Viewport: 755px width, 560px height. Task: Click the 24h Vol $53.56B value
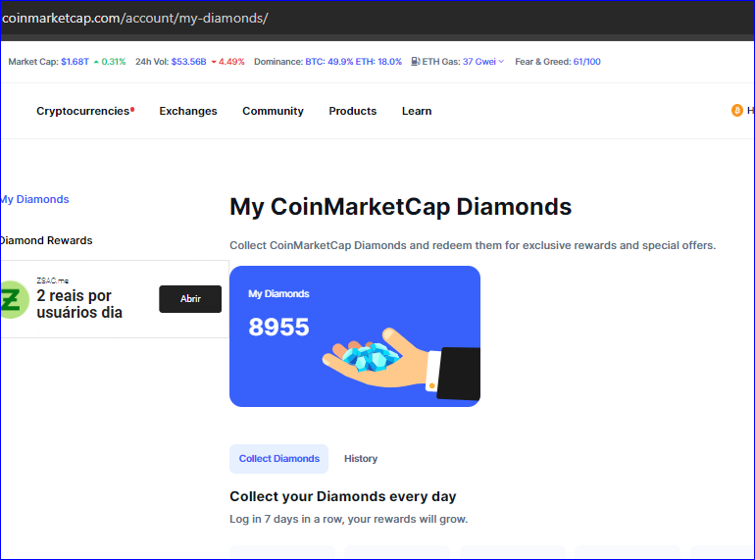pos(188,62)
